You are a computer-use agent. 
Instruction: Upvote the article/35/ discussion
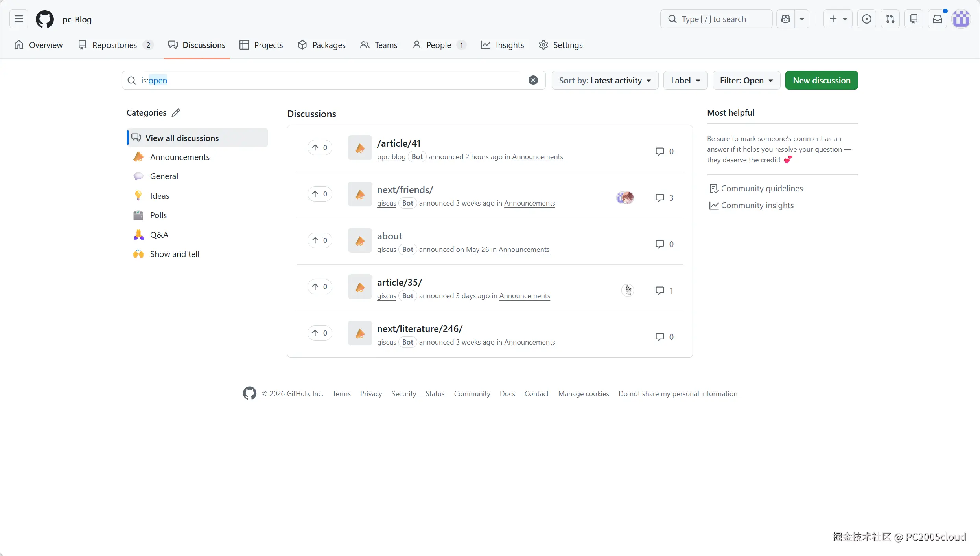click(x=320, y=286)
